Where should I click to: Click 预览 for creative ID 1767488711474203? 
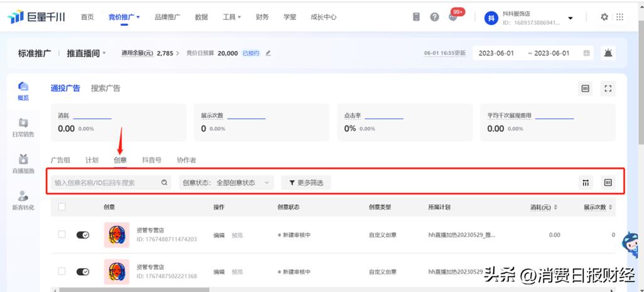tap(237, 235)
